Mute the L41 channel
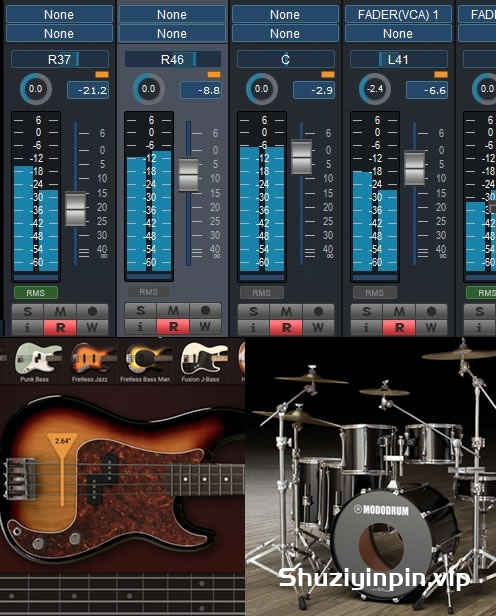Image resolution: width=496 pixels, height=616 pixels. (x=399, y=312)
